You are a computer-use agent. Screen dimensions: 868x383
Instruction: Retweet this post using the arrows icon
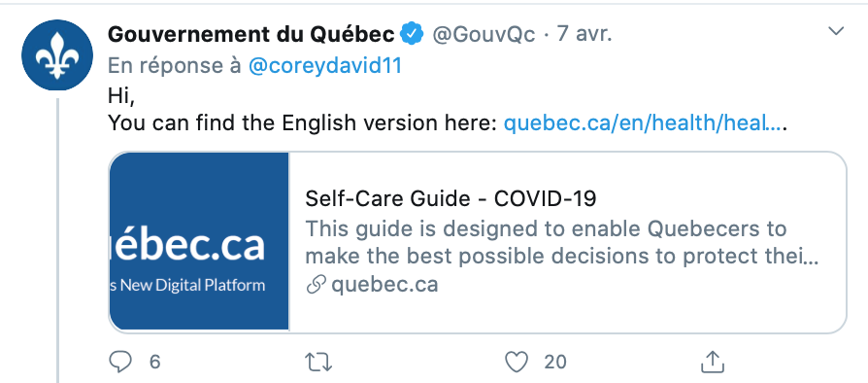[x=318, y=363]
